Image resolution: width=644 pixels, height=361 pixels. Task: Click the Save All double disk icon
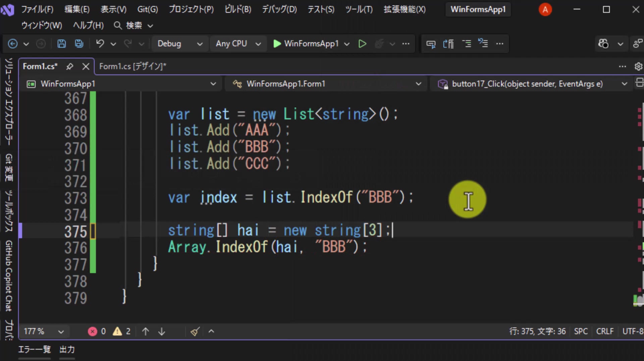tap(79, 44)
